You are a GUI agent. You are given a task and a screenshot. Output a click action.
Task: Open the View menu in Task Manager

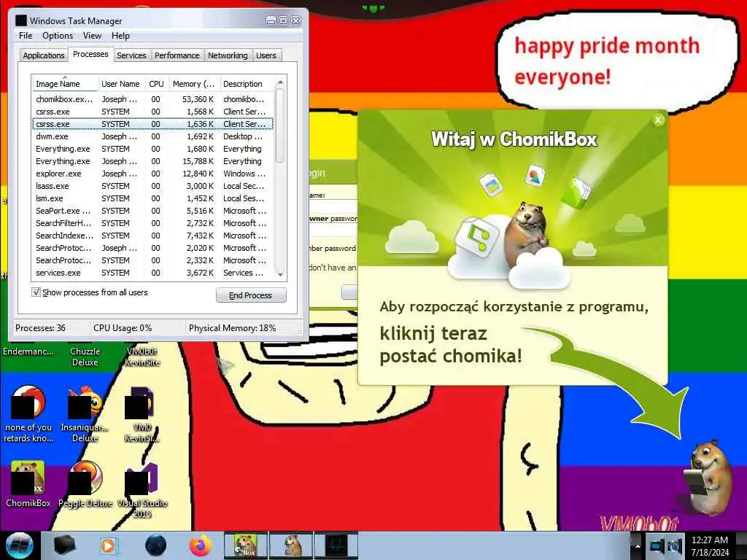[x=92, y=36]
